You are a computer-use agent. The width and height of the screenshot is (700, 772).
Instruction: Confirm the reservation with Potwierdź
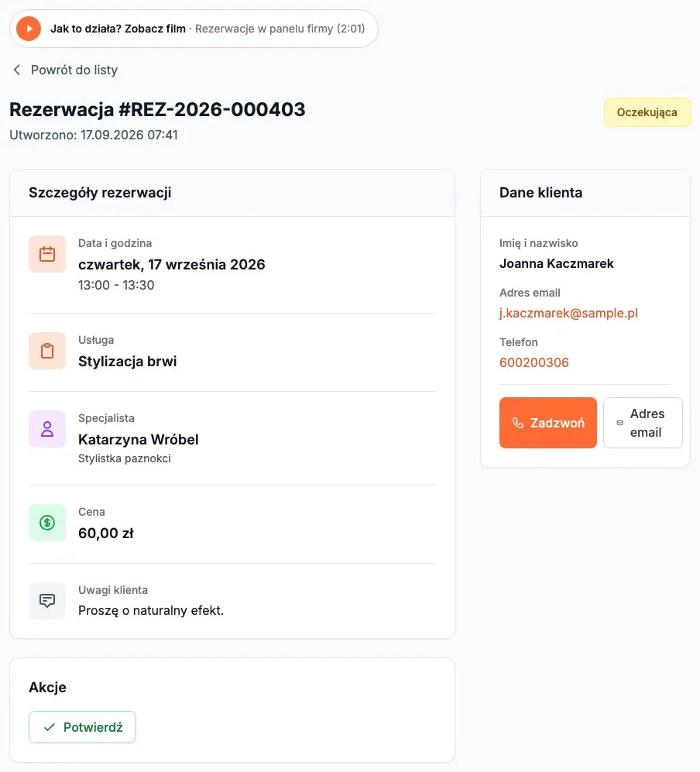tap(82, 727)
